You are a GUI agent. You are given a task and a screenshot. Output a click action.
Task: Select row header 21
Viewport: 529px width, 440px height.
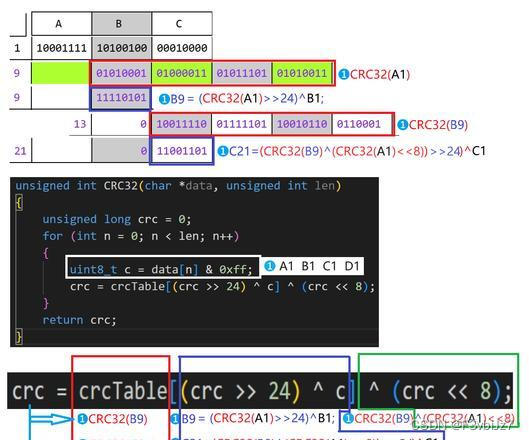20,150
